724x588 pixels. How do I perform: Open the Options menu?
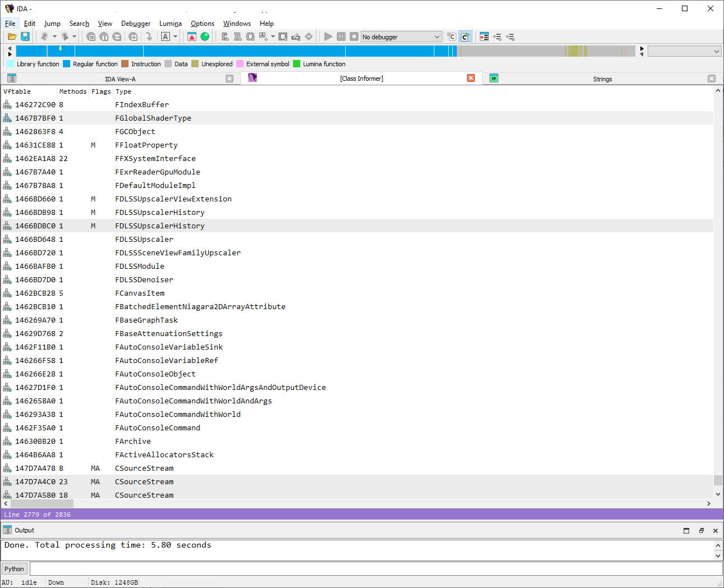[203, 24]
